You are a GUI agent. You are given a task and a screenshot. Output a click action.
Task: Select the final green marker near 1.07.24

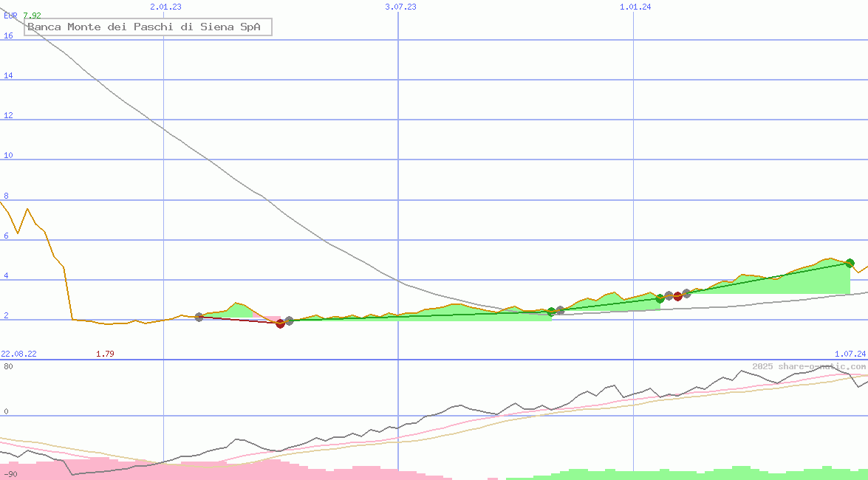click(850, 263)
